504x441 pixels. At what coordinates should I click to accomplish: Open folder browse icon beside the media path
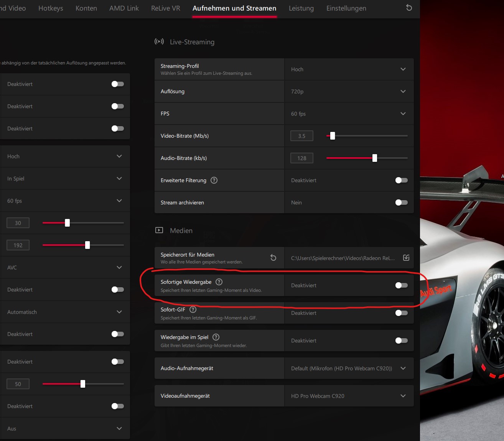click(x=406, y=258)
